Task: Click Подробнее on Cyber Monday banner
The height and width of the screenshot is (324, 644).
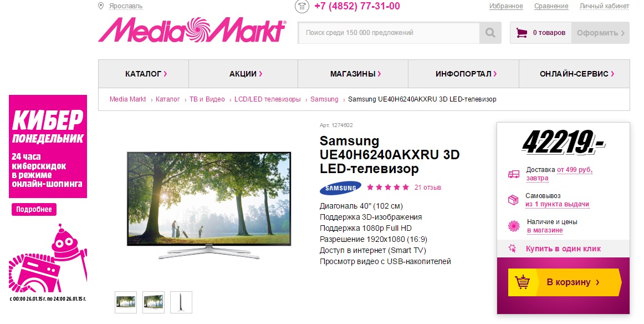Action: tap(34, 209)
